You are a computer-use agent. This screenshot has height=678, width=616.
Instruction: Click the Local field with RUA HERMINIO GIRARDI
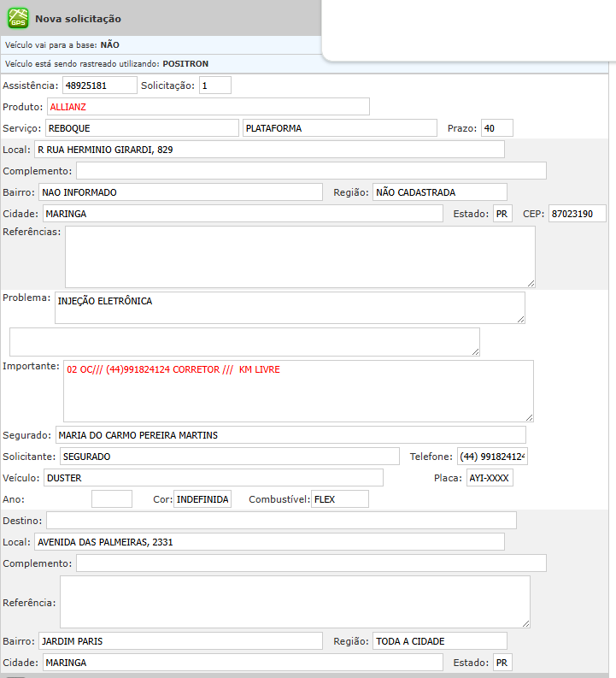(x=268, y=150)
